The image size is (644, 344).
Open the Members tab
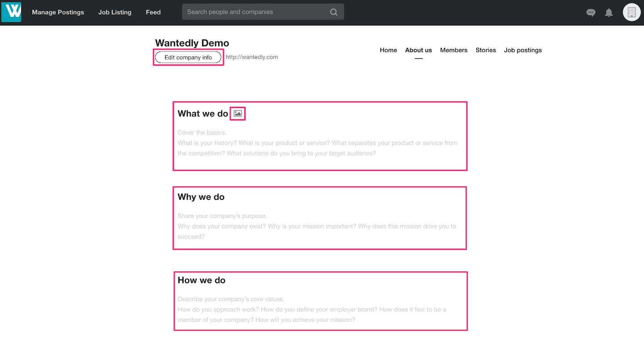[x=453, y=50]
